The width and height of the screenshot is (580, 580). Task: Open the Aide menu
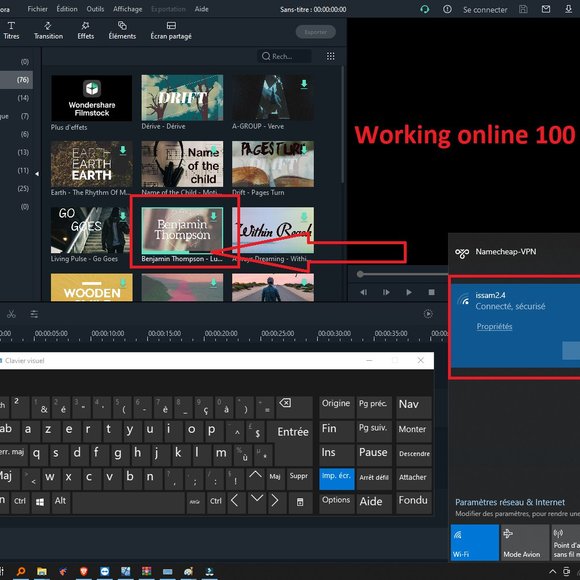pos(202,9)
